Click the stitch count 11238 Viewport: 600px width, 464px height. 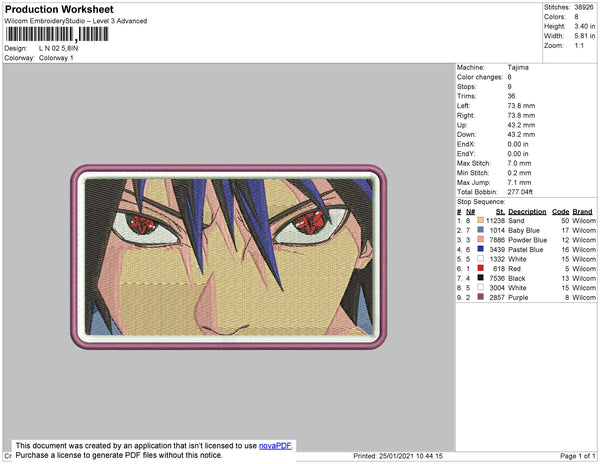coord(495,221)
